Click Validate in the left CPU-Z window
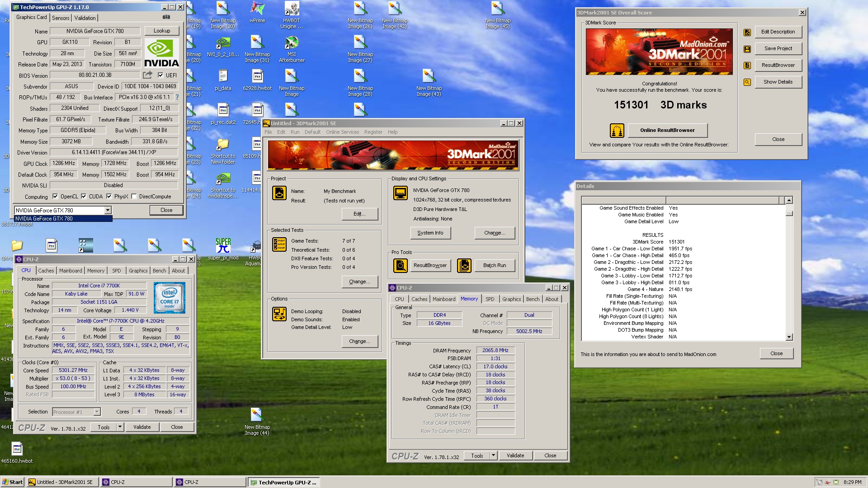Image resolution: width=868 pixels, height=488 pixels. (x=142, y=427)
